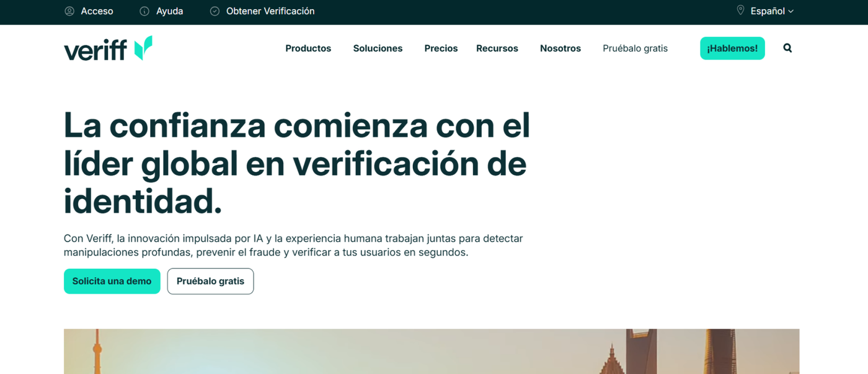Viewport: 868px width, 374px height.
Task: Open the Acceso login link
Action: coord(97,11)
